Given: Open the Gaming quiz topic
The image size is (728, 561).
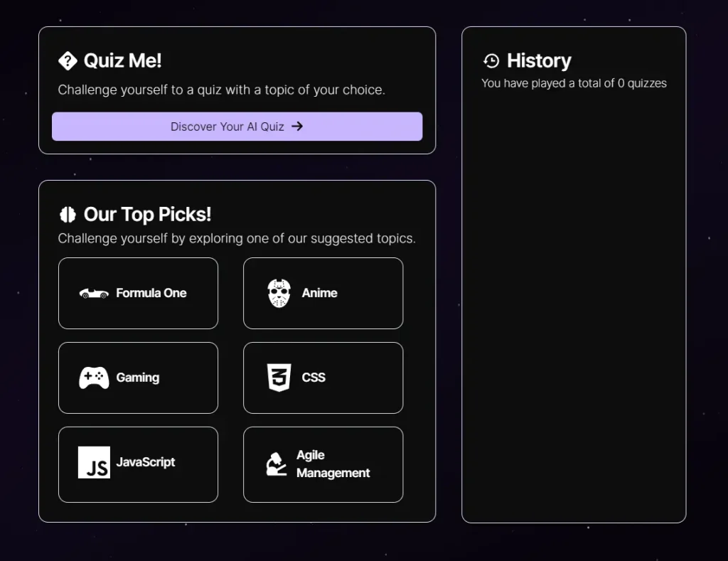Looking at the screenshot, I should click(138, 378).
